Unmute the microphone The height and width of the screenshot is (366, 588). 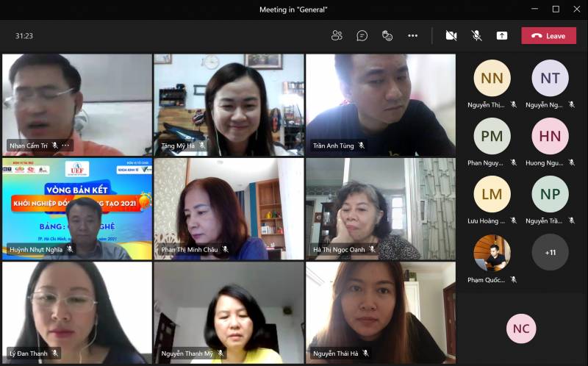[476, 35]
